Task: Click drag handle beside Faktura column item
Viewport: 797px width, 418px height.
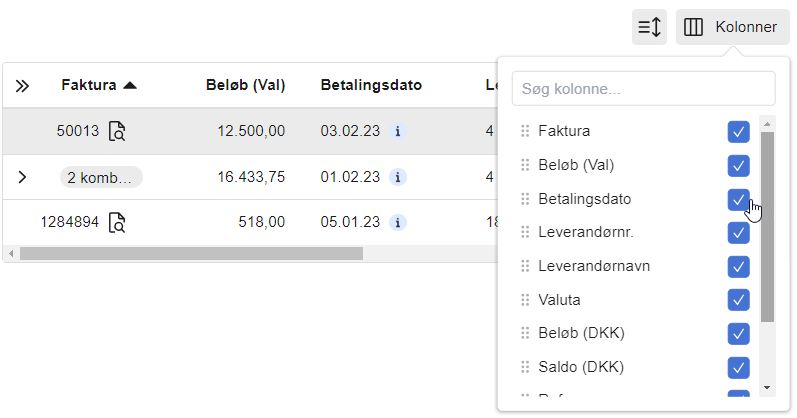Action: (525, 131)
